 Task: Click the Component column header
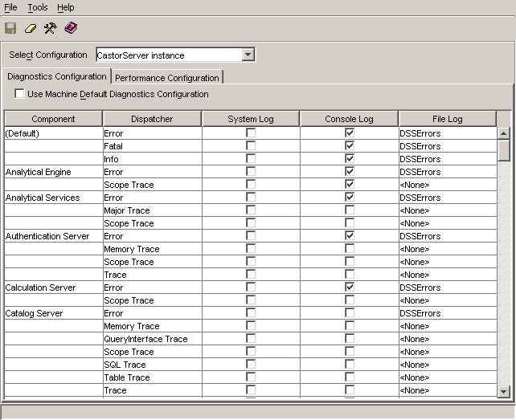tap(53, 119)
